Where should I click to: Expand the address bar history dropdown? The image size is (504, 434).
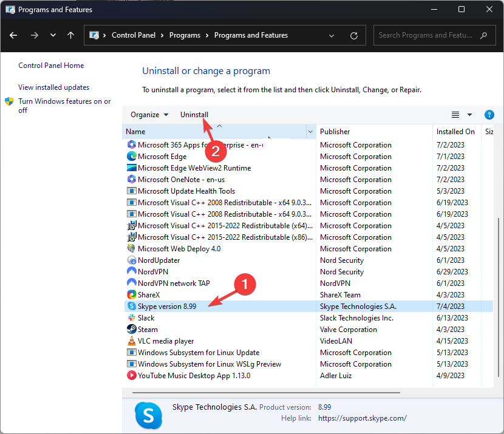pyautogui.click(x=332, y=36)
